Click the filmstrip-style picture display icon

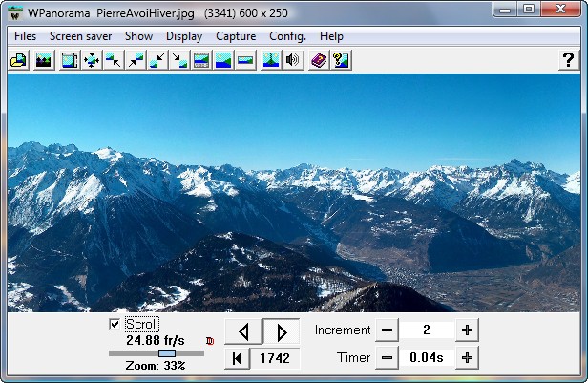201,60
